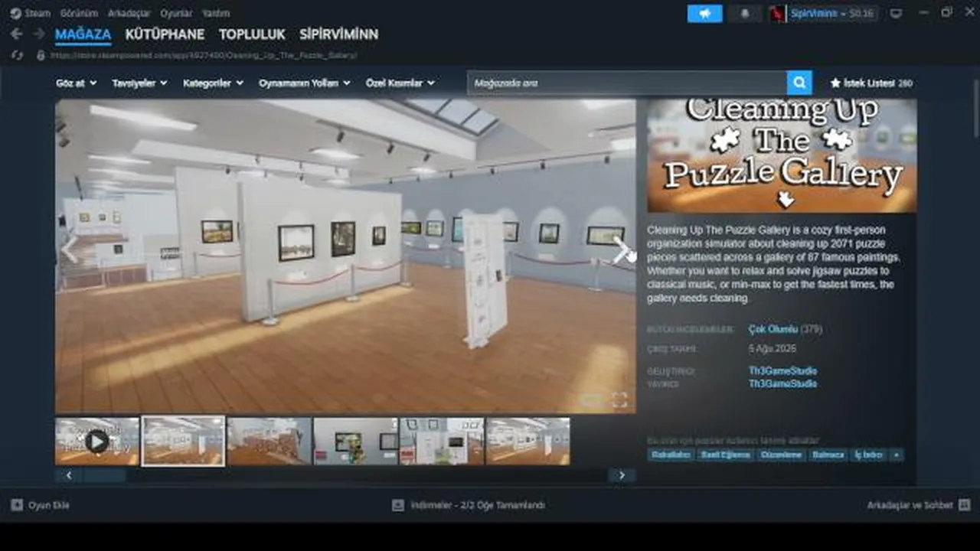The width and height of the screenshot is (980, 551).
Task: Select the second screenshot thumbnail
Action: [184, 441]
